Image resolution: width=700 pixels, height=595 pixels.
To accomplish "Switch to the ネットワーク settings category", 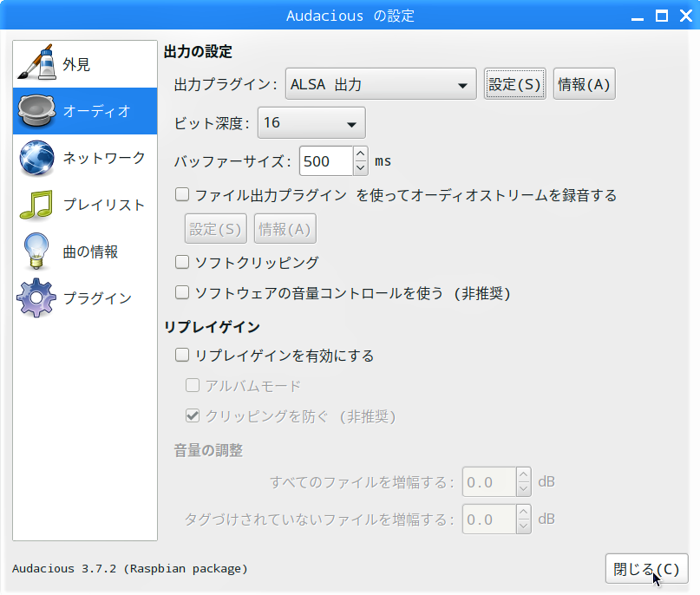I will [103, 158].
